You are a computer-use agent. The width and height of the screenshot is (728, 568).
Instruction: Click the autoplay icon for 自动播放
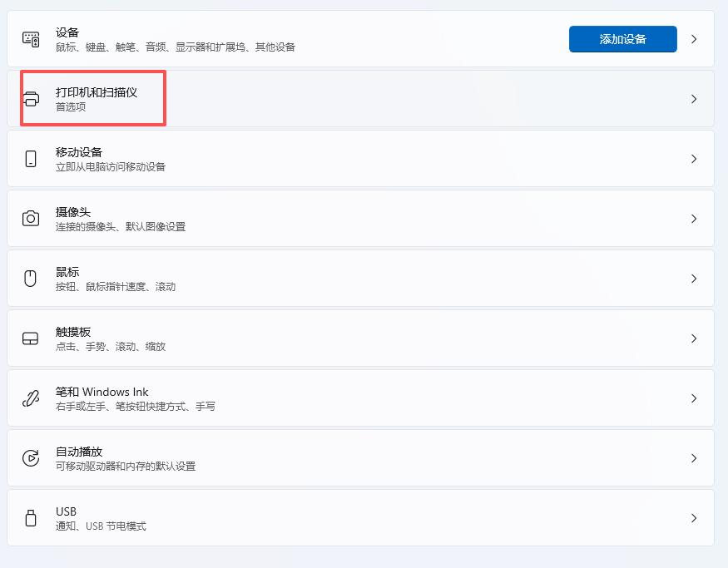pos(31,458)
